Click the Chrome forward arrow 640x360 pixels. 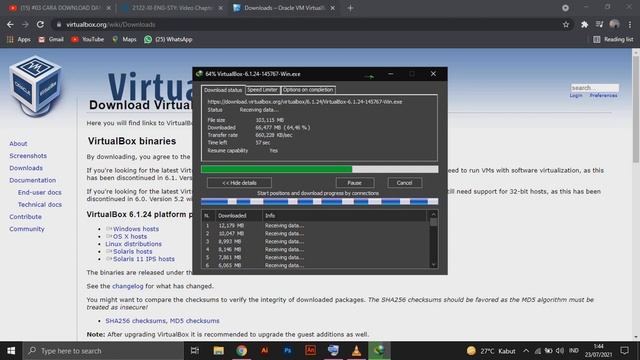coord(25,24)
